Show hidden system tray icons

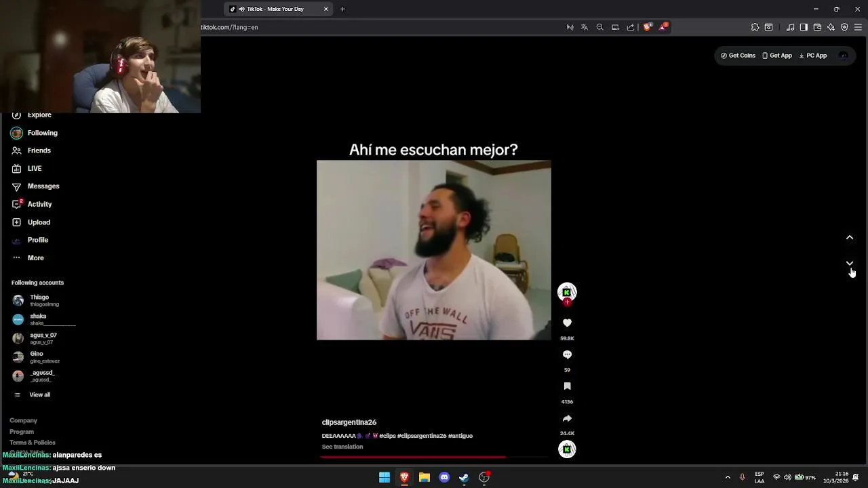(x=728, y=477)
